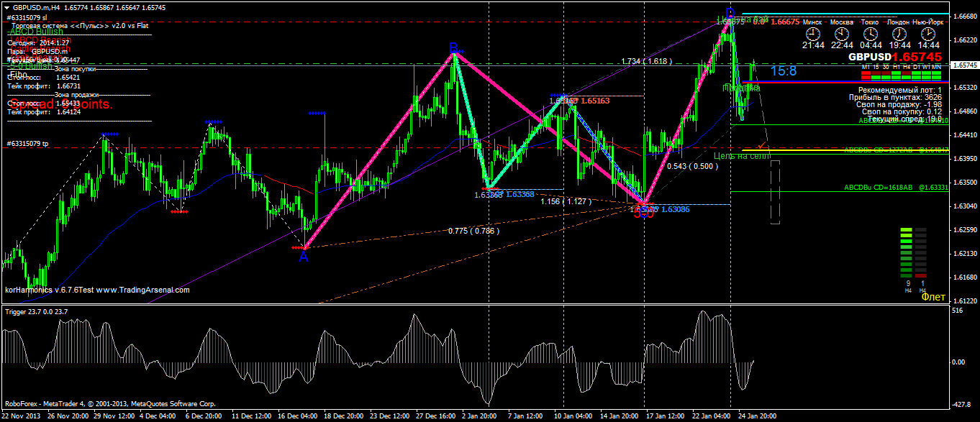980x422 pixels.
Task: Click the RoboForex MetaTrader 4 copyright text
Action: (x=110, y=404)
